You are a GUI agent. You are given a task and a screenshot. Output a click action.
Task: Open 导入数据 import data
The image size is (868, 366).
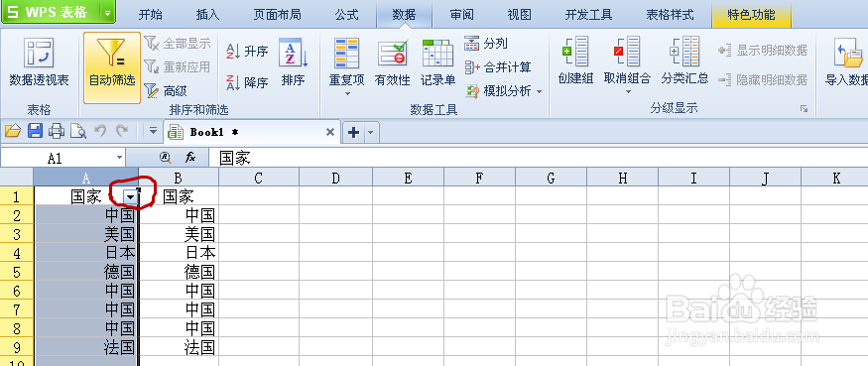[846, 62]
